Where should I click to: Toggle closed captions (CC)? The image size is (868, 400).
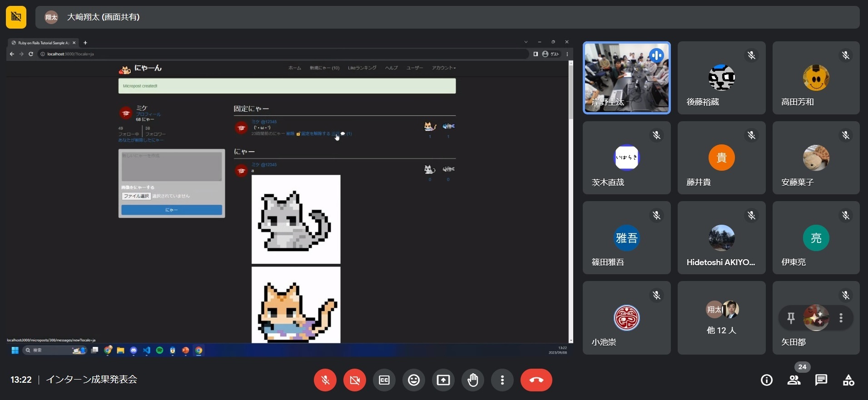point(384,380)
